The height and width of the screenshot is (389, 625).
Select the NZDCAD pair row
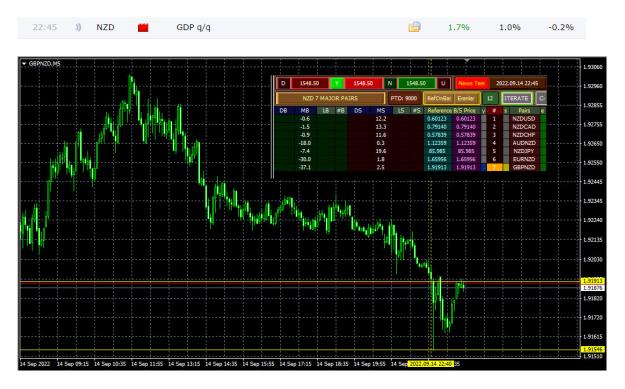[524, 127]
